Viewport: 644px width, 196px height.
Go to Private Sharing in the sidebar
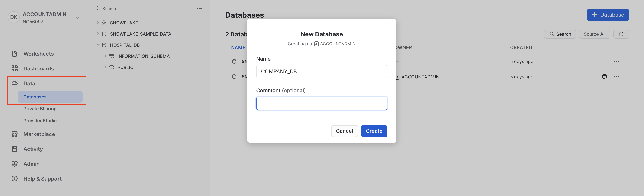coord(40,109)
